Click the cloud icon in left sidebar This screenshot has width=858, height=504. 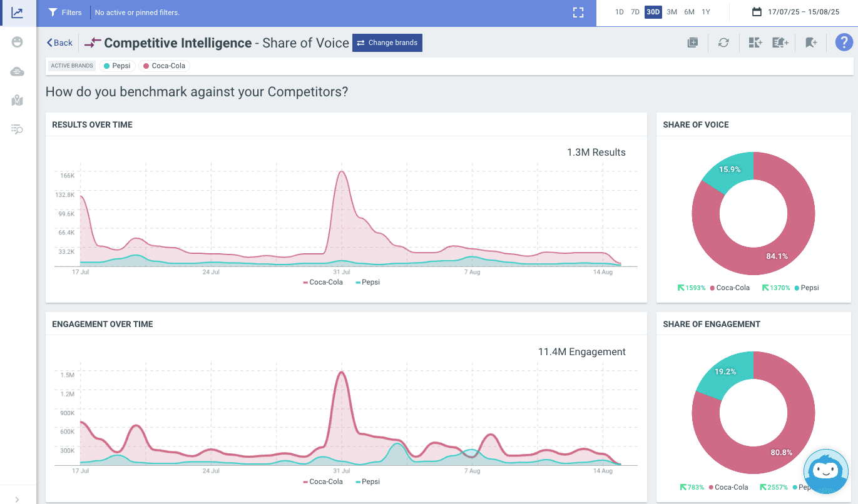click(x=18, y=72)
